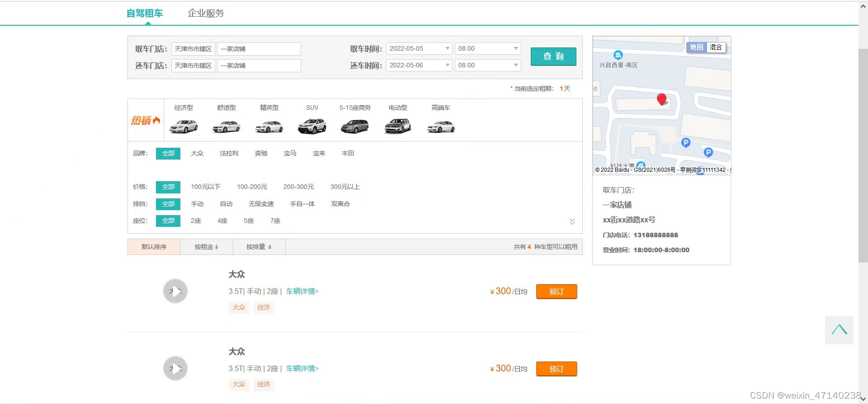
Task: Select the 舒适型 car category icon
Action: [226, 127]
